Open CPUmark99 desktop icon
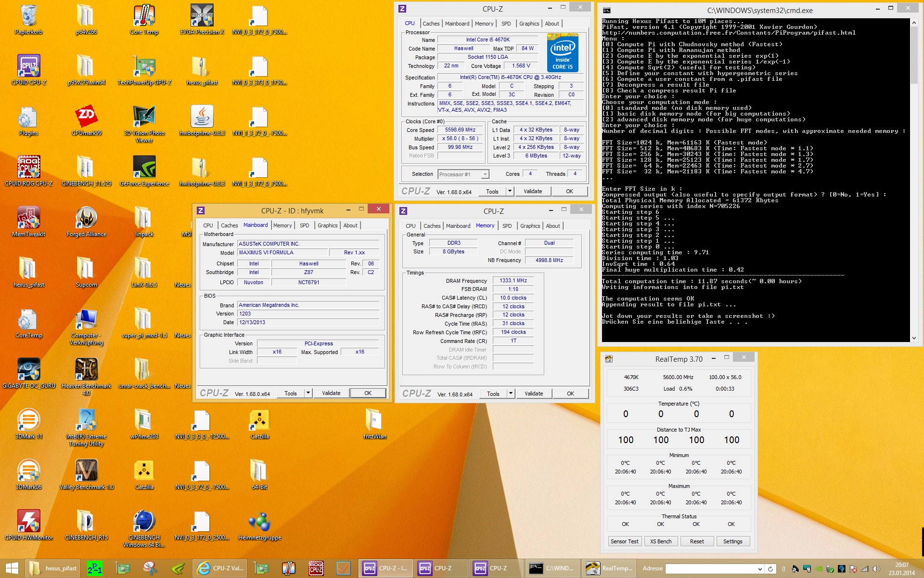Viewport: 924px width, 578px height. [x=87, y=120]
